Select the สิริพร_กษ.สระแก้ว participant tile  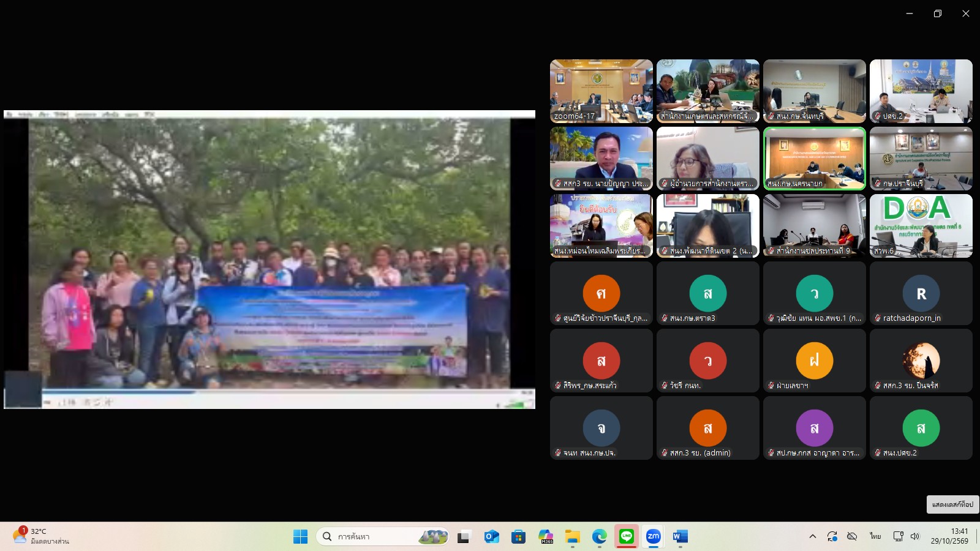click(601, 361)
